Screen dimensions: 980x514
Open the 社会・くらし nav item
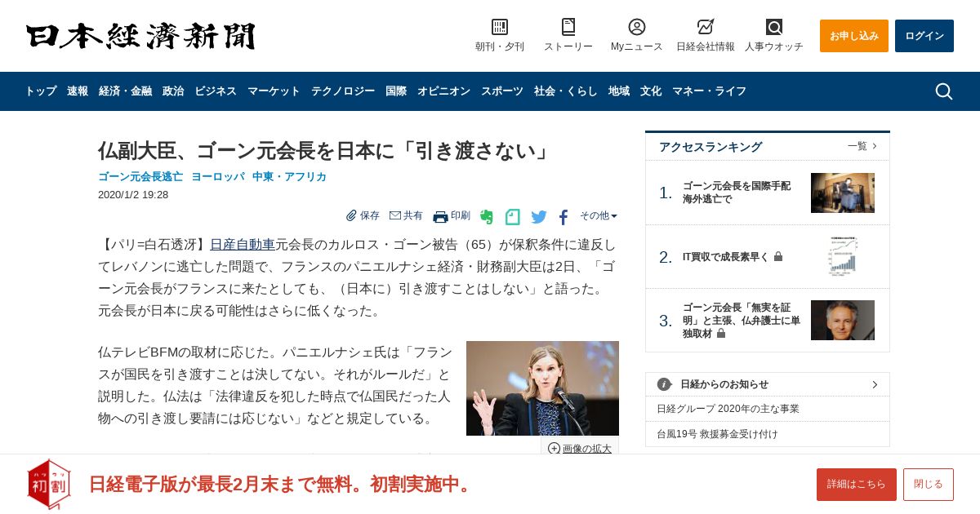(x=566, y=91)
